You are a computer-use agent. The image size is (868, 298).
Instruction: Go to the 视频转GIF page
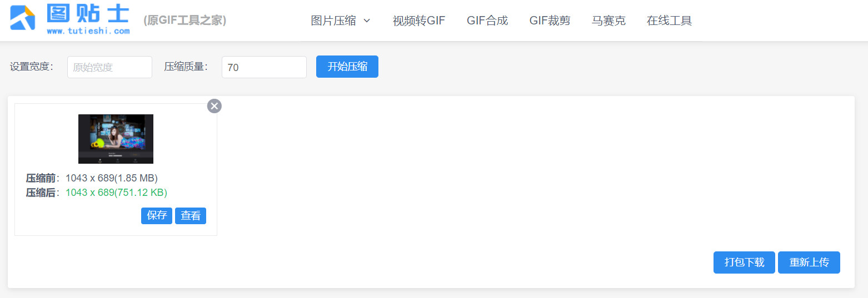(418, 21)
